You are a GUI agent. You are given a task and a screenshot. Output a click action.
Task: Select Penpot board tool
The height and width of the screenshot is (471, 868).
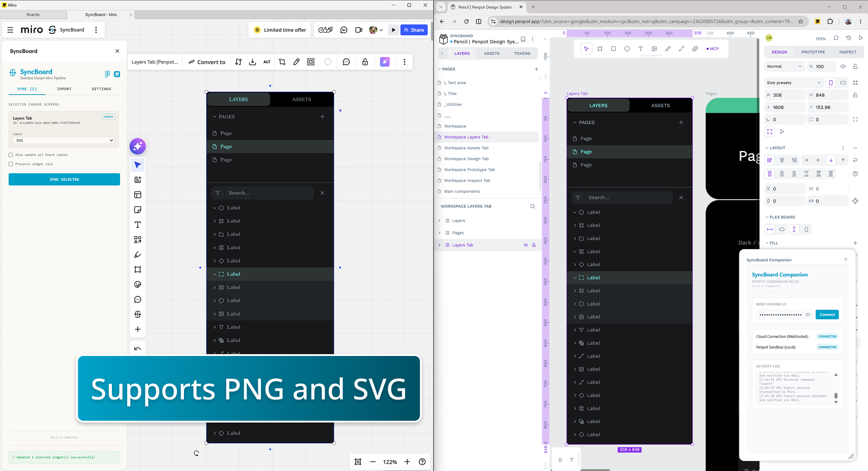[x=600, y=49]
